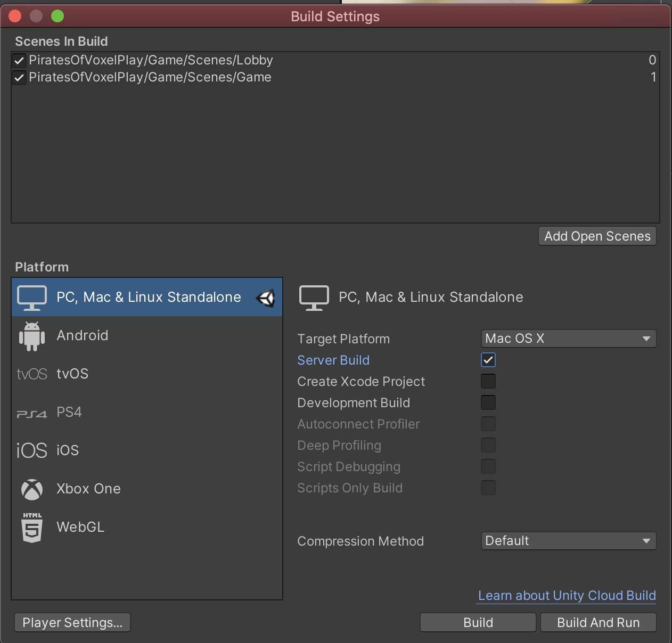
Task: Select iOS in the platform list
Action: point(147,451)
